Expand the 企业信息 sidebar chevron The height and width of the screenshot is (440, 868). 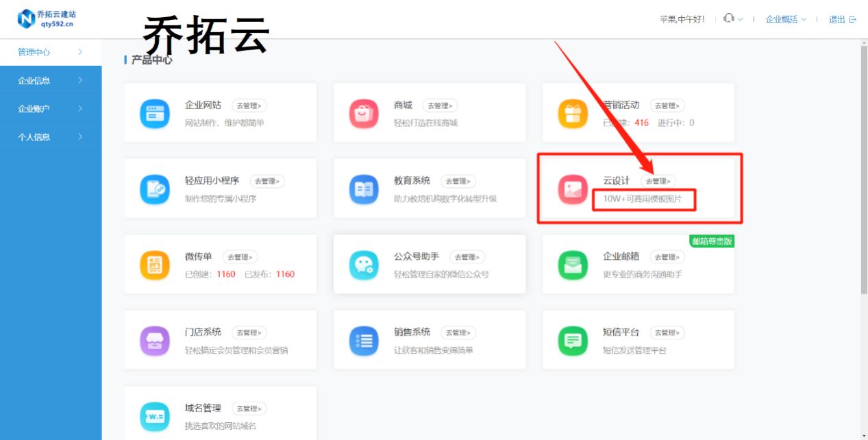click(x=80, y=80)
